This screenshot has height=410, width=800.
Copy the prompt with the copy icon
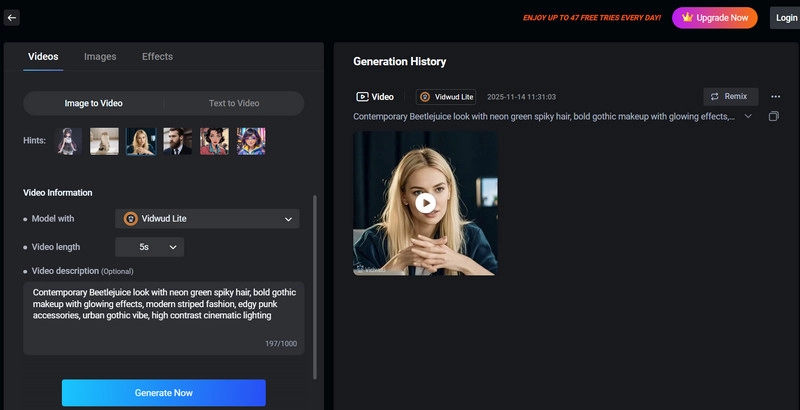click(x=773, y=117)
